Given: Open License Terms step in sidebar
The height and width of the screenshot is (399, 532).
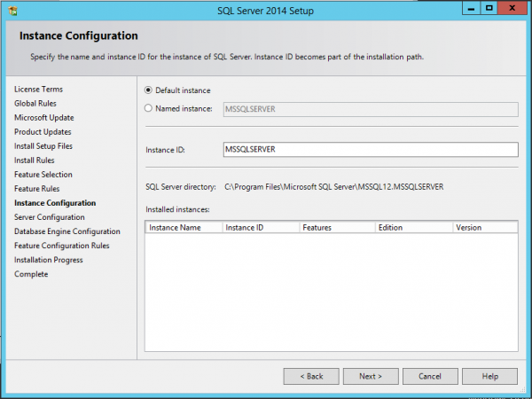Looking at the screenshot, I should click(x=38, y=90).
